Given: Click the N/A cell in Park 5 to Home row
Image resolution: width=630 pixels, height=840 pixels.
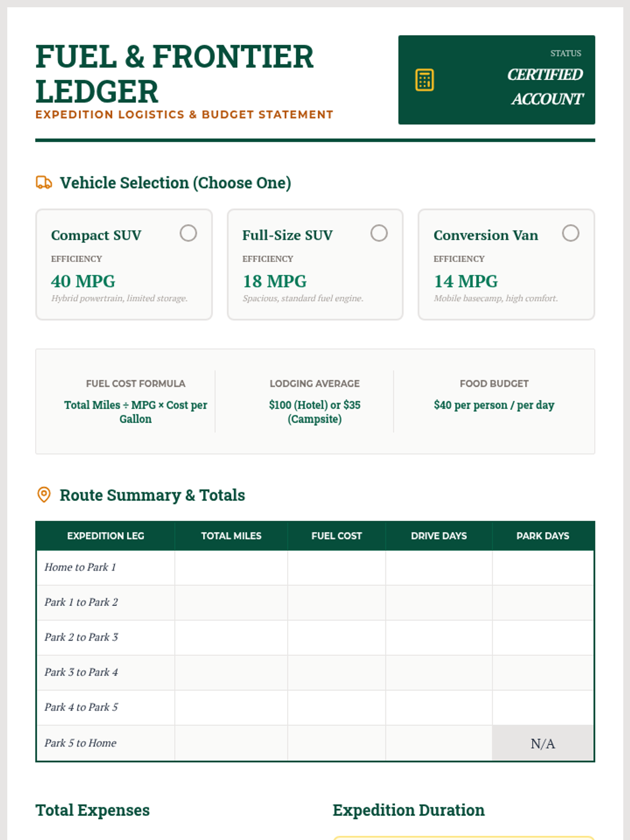Looking at the screenshot, I should [x=542, y=743].
